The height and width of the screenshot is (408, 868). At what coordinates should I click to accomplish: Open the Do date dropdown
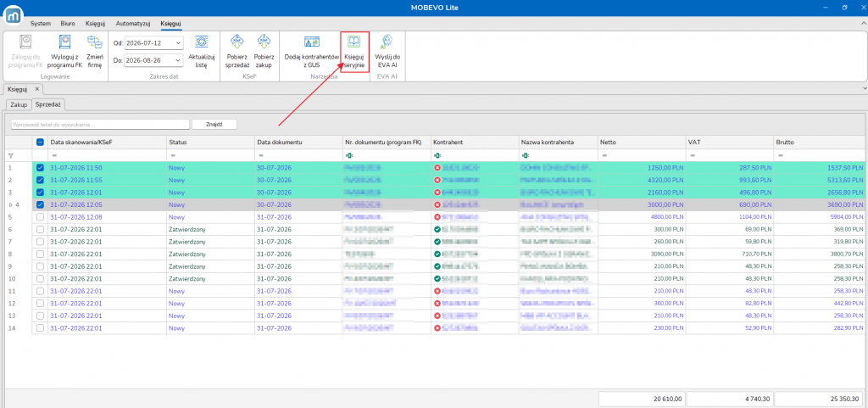(x=178, y=59)
